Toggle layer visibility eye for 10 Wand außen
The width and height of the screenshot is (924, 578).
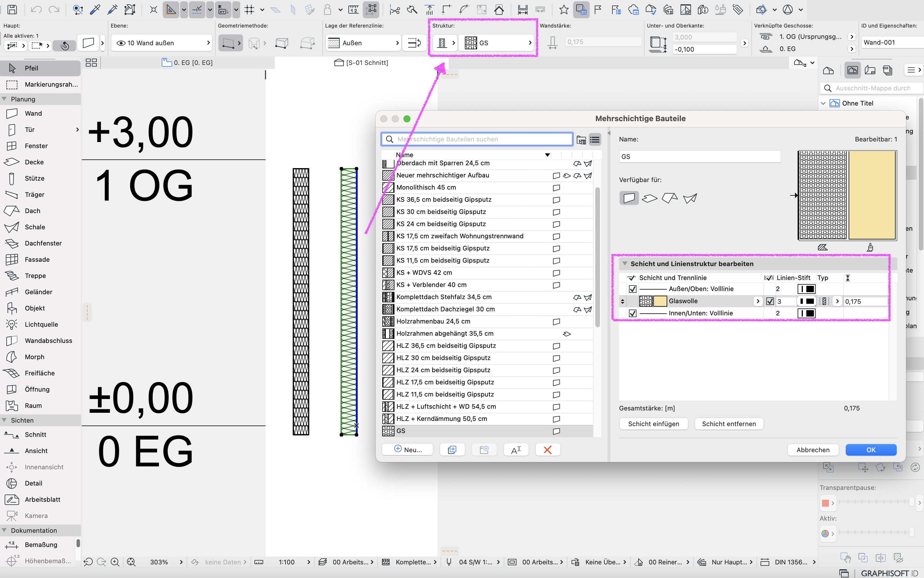coord(121,43)
